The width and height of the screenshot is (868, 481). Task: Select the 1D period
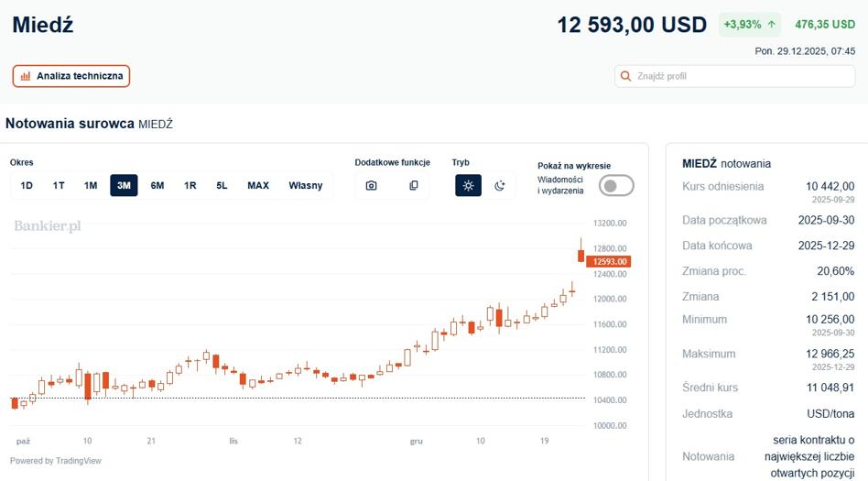click(27, 186)
